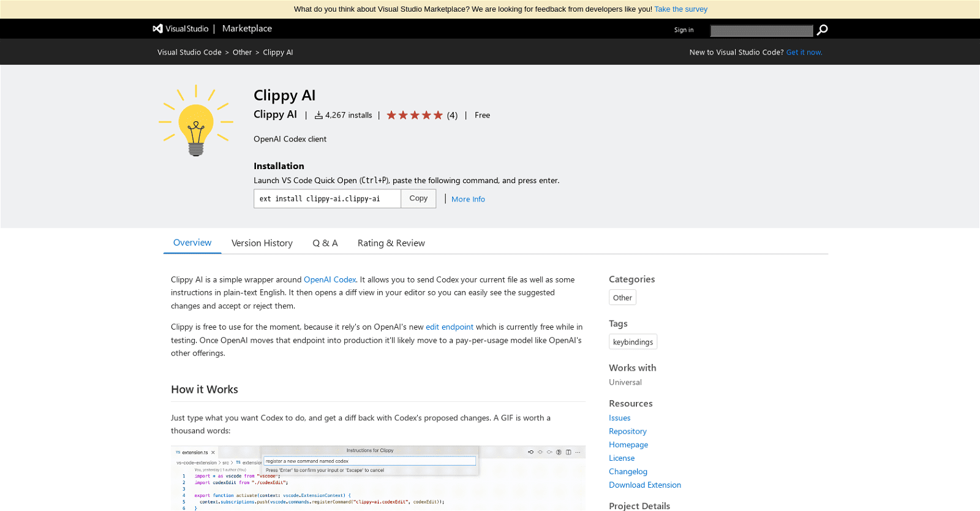Go to Other breadcrumb category
Viewport: 980px width, 511px height.
click(x=242, y=53)
